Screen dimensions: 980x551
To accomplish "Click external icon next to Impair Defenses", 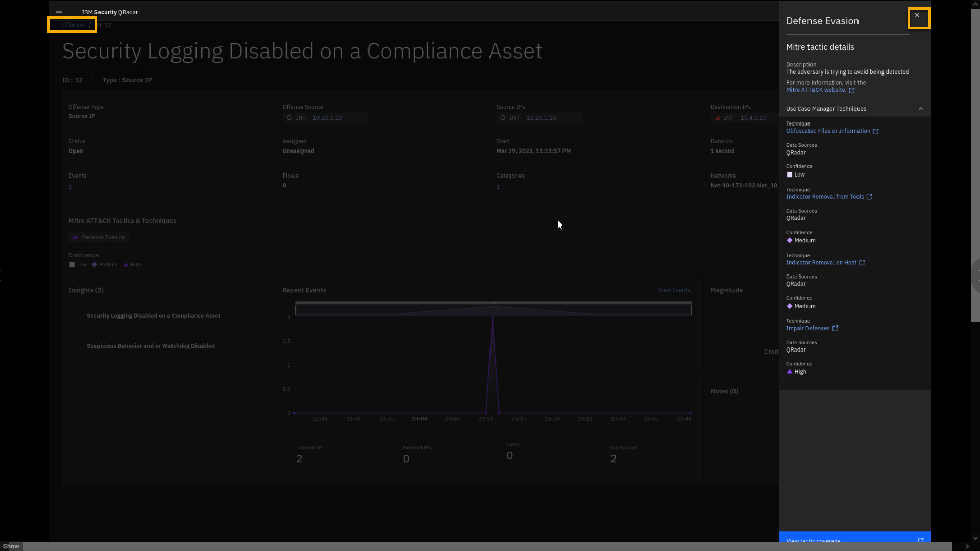I will click(836, 329).
